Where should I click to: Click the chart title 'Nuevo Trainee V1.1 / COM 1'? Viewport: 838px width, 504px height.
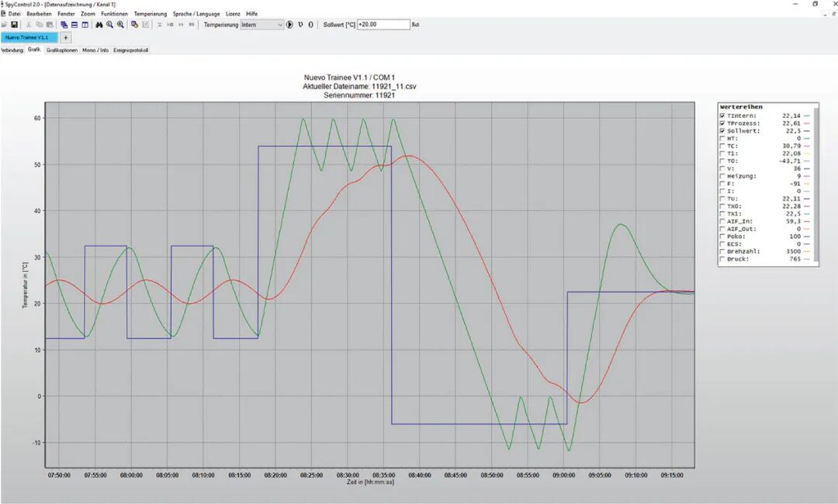tap(349, 78)
